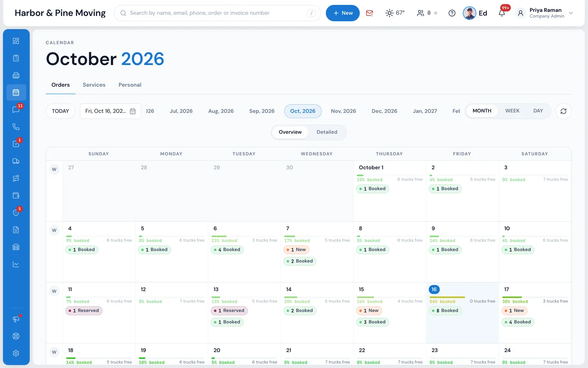The height and width of the screenshot is (368, 588).
Task: Refresh the calendar with the circular arrows icon
Action: (x=563, y=111)
